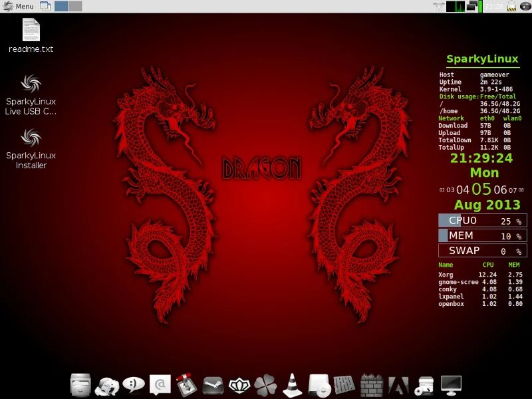
Task: Switch to the second gray workspace
Action: pos(75,6)
